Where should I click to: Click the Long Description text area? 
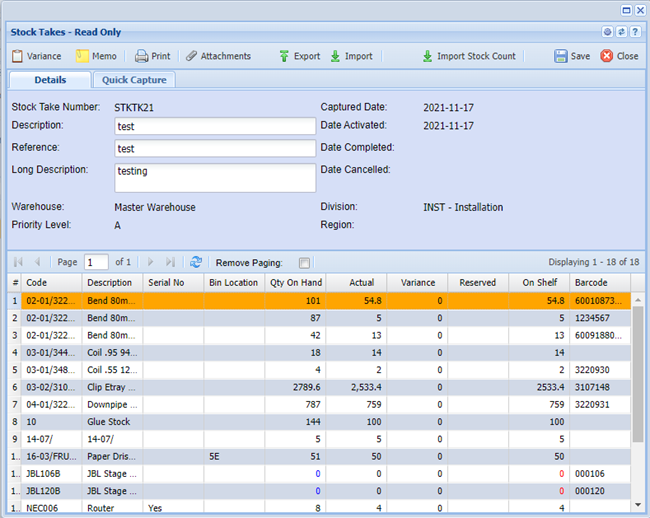tap(214, 177)
